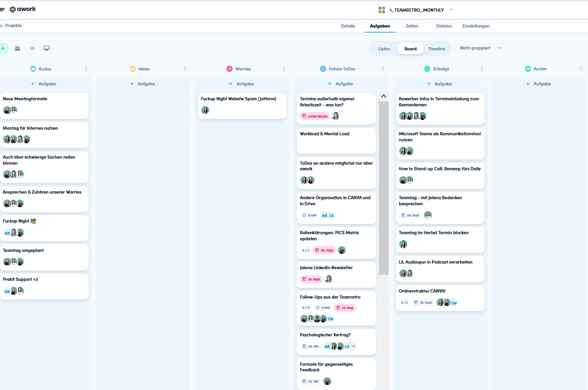This screenshot has height=390, width=588.
Task: Click the stacked cards layout icon
Action: 18,48
